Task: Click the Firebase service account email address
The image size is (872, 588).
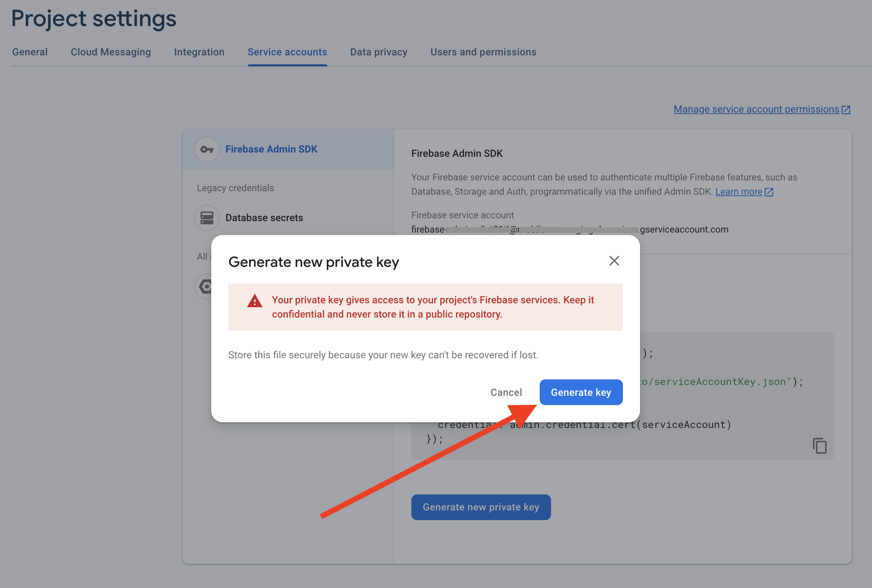Action: 570,229
